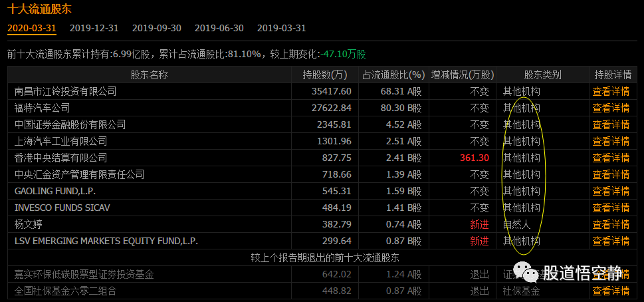
Task: Click the 68.31 A股 ratio cell
Action: pyautogui.click(x=401, y=91)
